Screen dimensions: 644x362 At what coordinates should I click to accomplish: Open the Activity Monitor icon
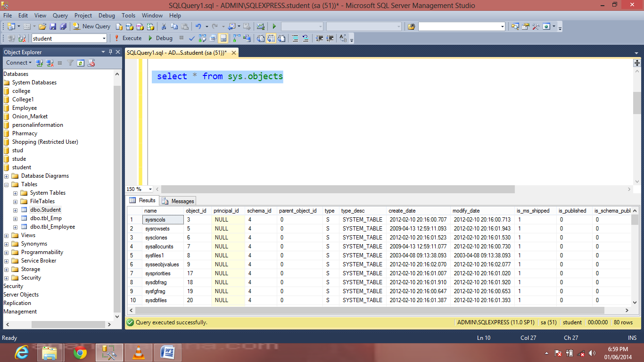(x=260, y=26)
